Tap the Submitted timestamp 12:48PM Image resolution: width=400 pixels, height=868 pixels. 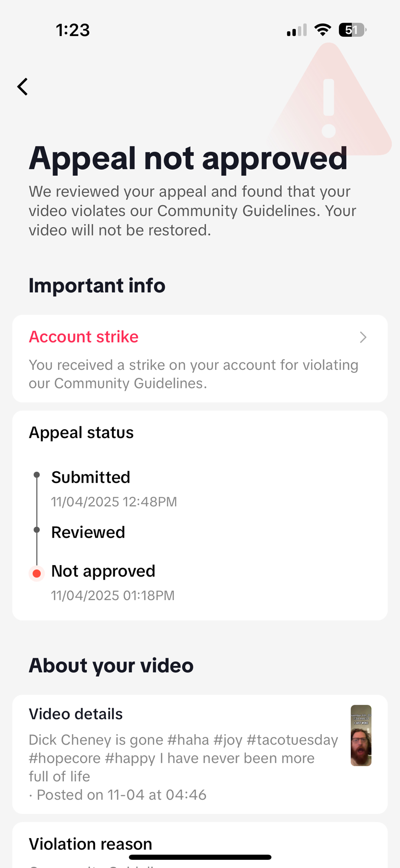[x=114, y=502]
